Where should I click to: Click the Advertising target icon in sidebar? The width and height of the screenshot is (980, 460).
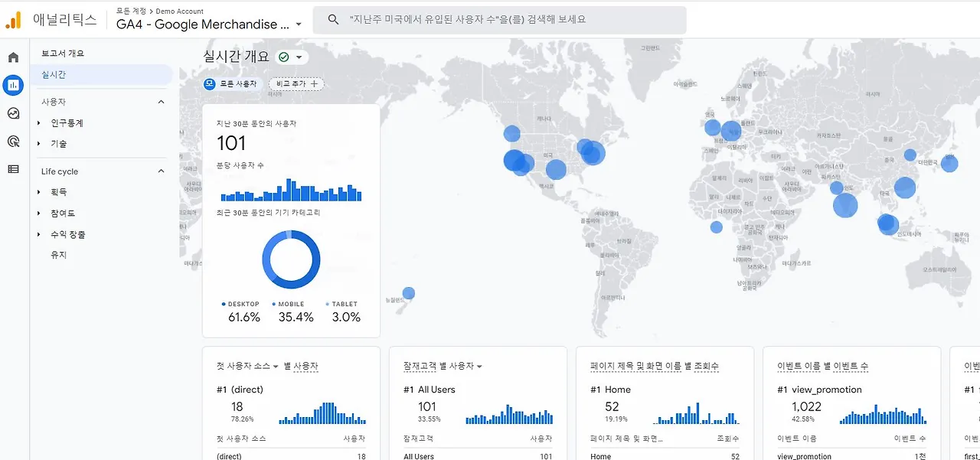coord(12,141)
